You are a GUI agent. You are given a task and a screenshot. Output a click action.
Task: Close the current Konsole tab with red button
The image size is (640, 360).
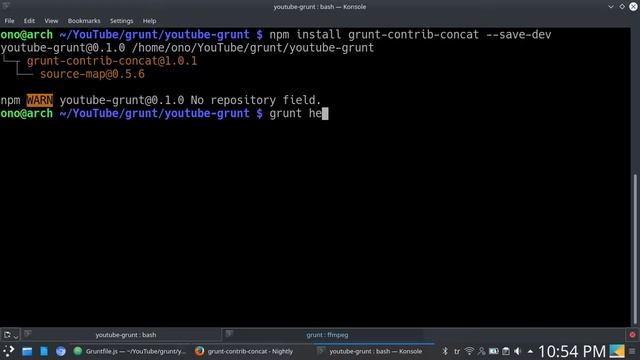[632, 335]
